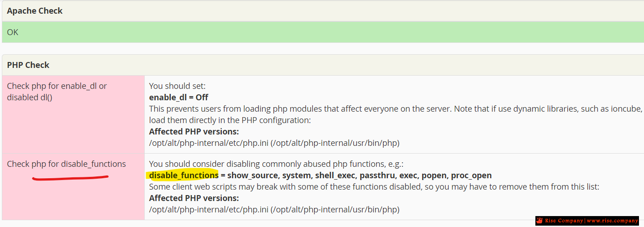Image resolution: width=644 pixels, height=227 pixels.
Task: Click the 'Check php for disable_functions' cell
Action: [x=73, y=186]
